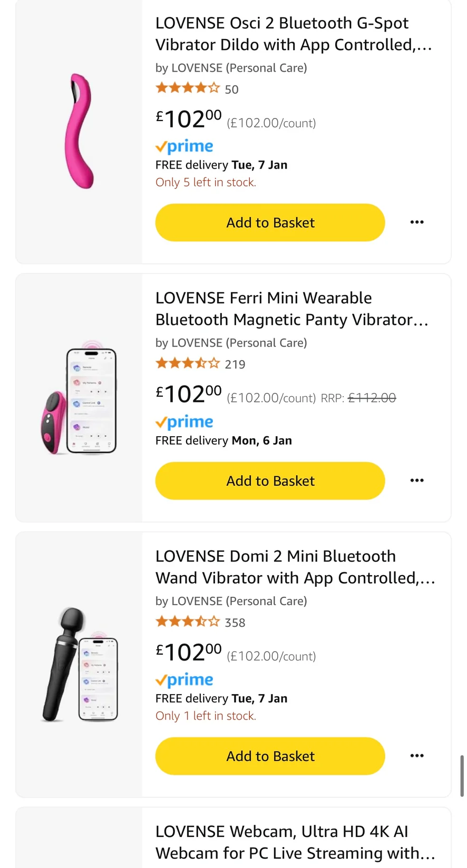Add LOVENSE Osci 2 to basket
Viewport: 467px width, 868px height.
(x=270, y=223)
